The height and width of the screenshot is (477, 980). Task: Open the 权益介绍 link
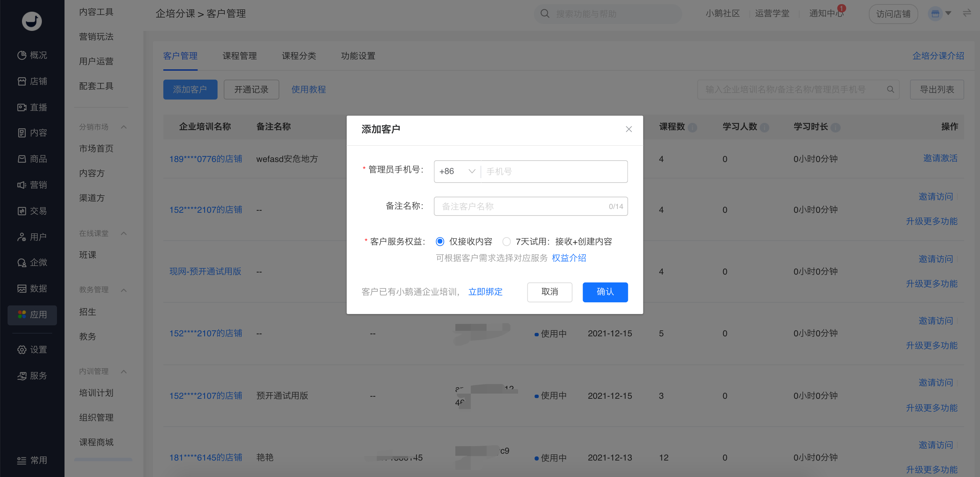[569, 258]
